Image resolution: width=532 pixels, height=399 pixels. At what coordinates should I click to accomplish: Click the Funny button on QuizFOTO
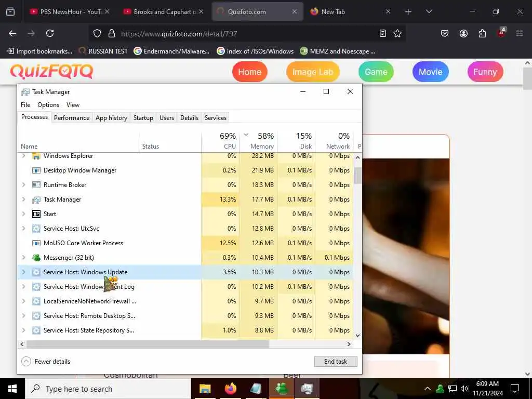(485, 72)
